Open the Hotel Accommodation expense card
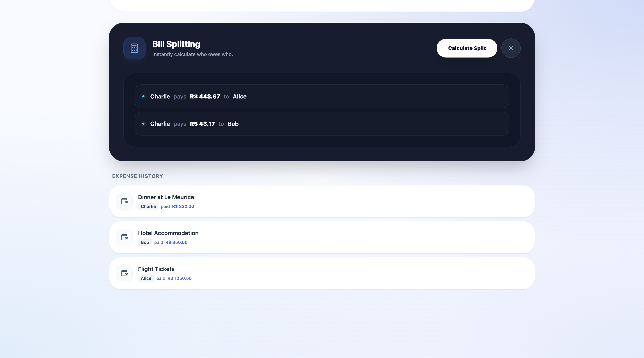Screen dimensions: 644x358 [x=322, y=237]
